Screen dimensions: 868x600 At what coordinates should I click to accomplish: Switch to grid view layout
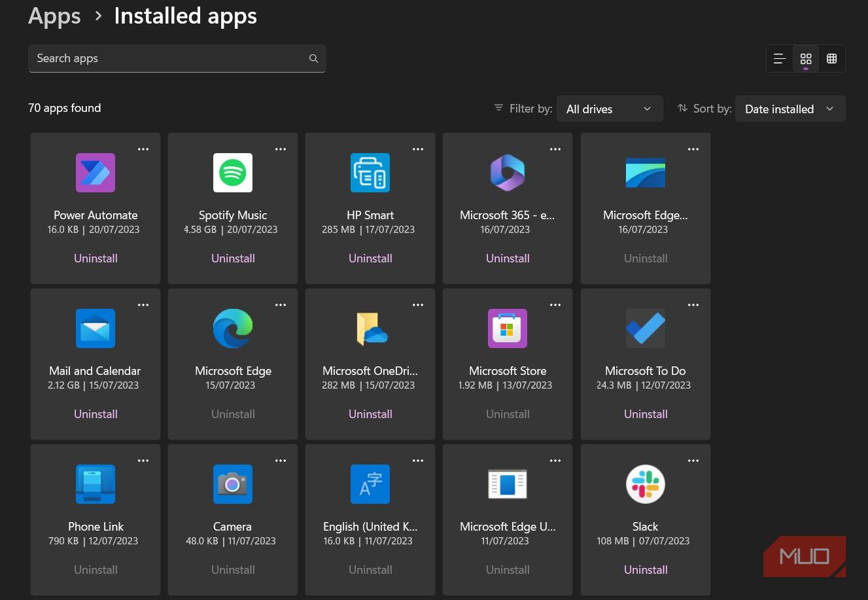pos(806,59)
